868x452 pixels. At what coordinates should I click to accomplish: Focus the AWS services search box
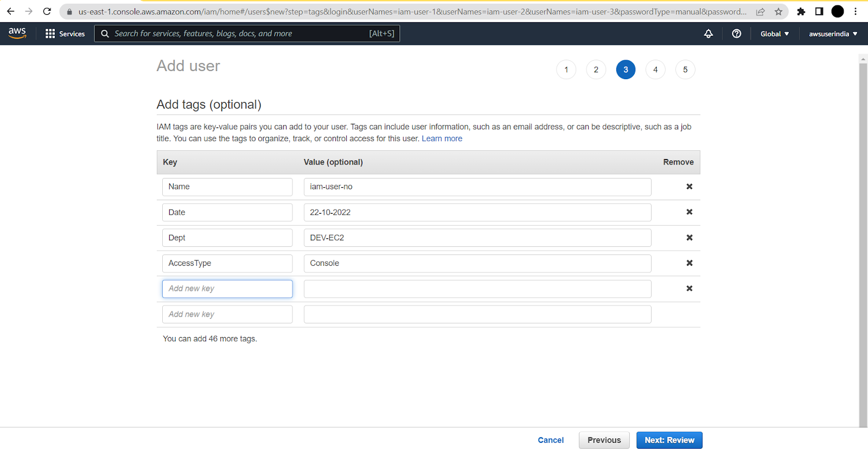coord(247,34)
